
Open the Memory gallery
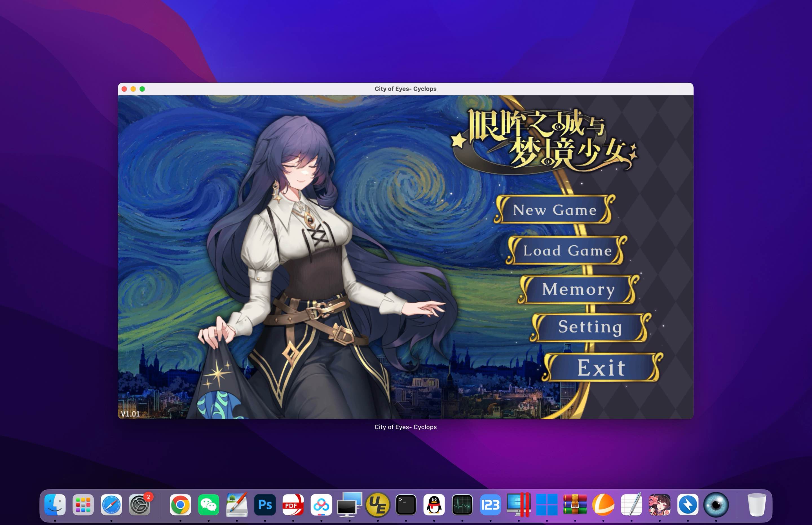click(579, 290)
